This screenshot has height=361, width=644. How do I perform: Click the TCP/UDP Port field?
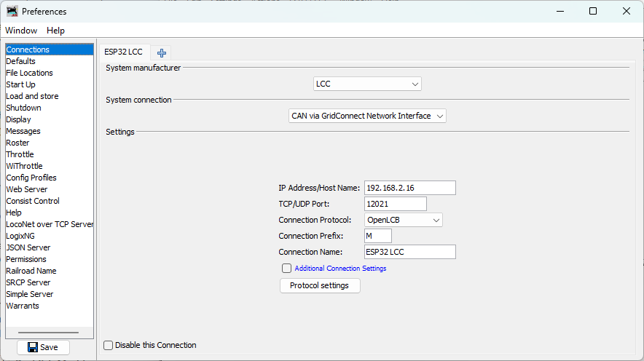pyautogui.click(x=395, y=204)
